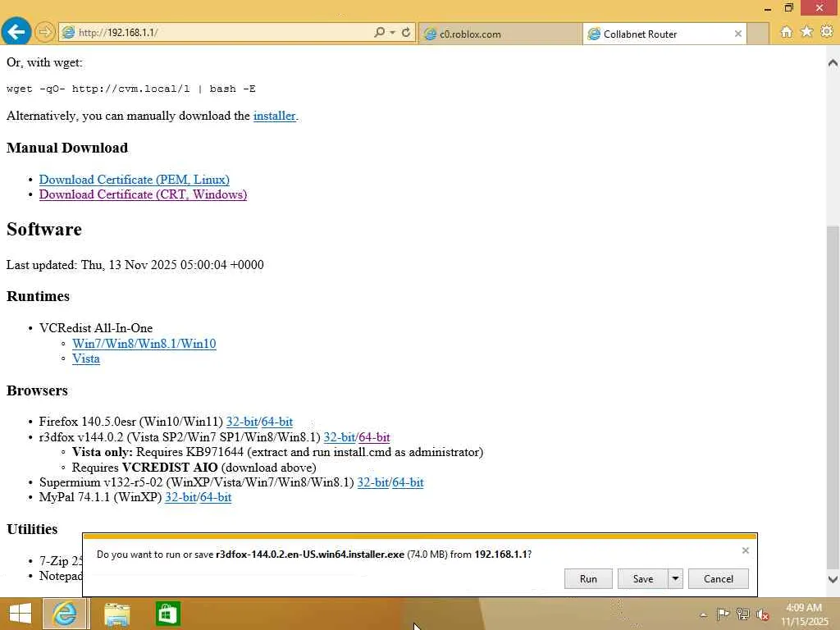Open the address bar dropdown arrow
This screenshot has height=630, width=840.
pos(393,33)
